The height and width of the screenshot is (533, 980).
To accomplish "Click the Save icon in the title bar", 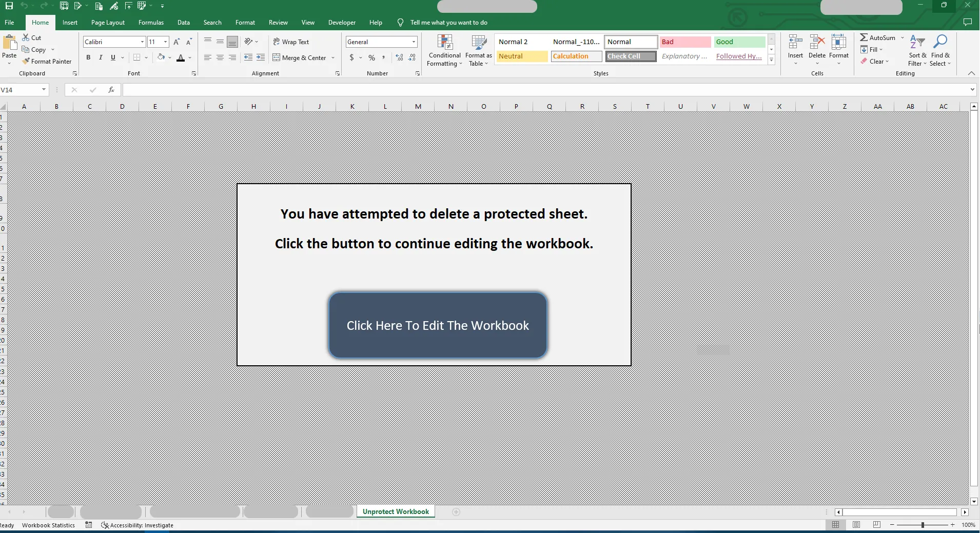I will tap(9, 6).
